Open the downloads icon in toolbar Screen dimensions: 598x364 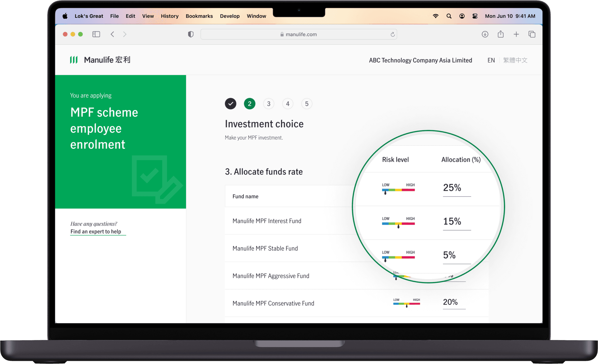pos(485,34)
